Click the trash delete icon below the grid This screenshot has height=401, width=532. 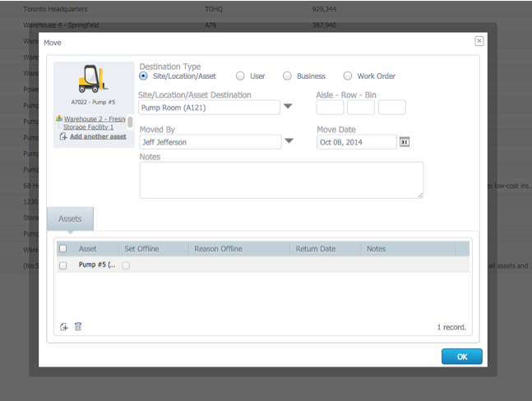point(78,326)
